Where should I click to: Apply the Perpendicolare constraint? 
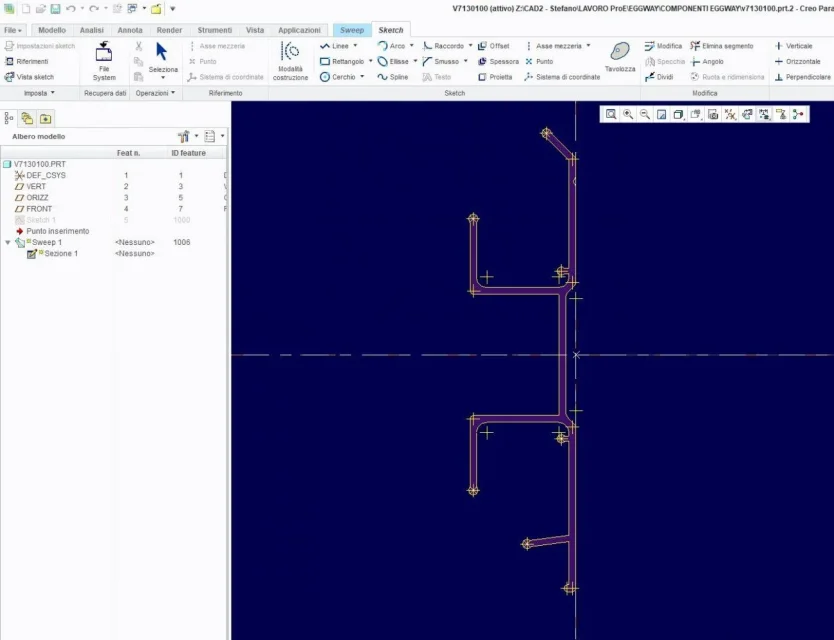(802, 77)
